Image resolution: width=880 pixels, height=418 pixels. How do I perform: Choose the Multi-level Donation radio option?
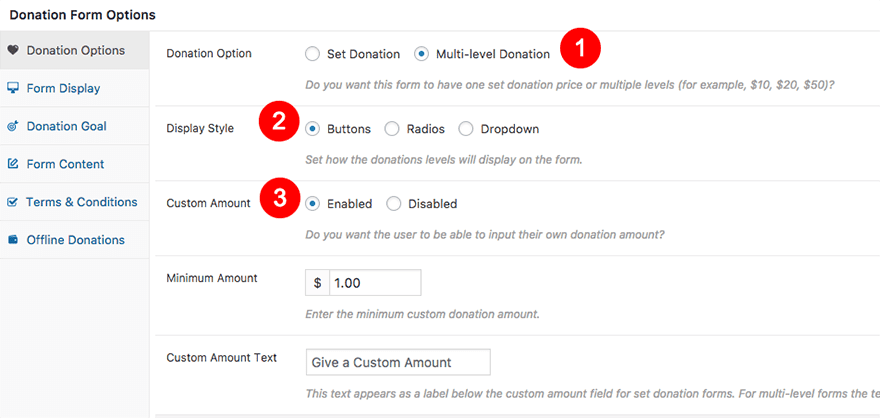coord(421,54)
